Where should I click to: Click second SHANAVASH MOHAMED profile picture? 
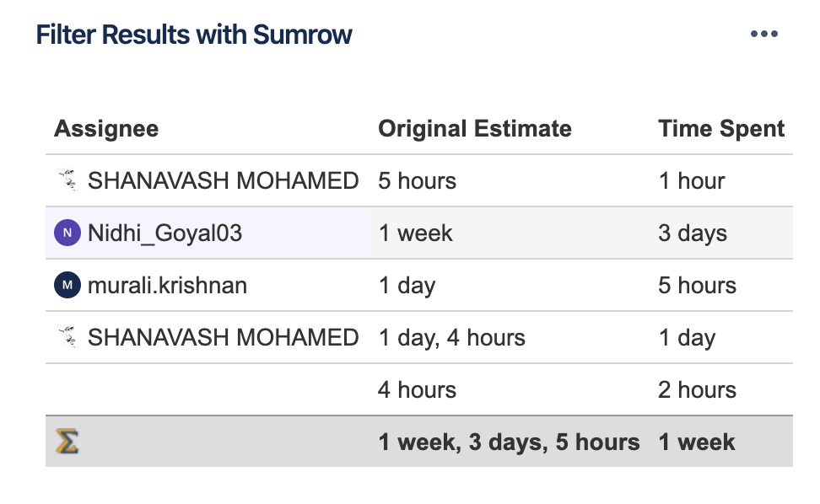(68, 337)
